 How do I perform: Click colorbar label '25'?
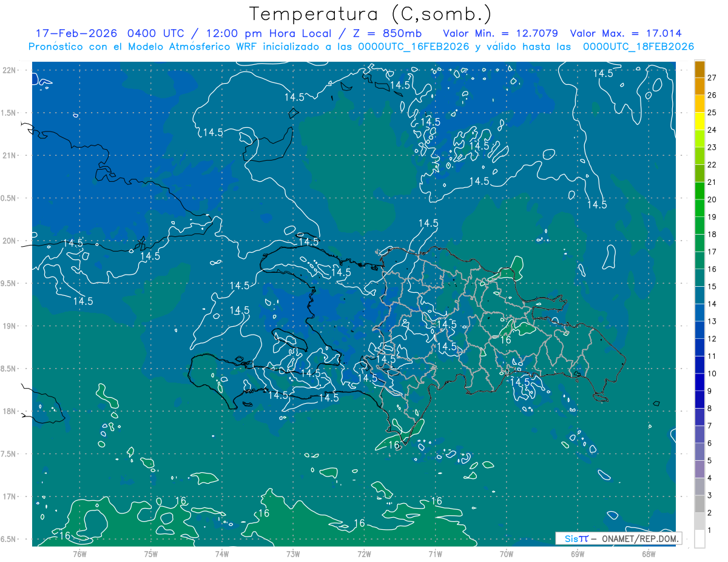(712, 113)
